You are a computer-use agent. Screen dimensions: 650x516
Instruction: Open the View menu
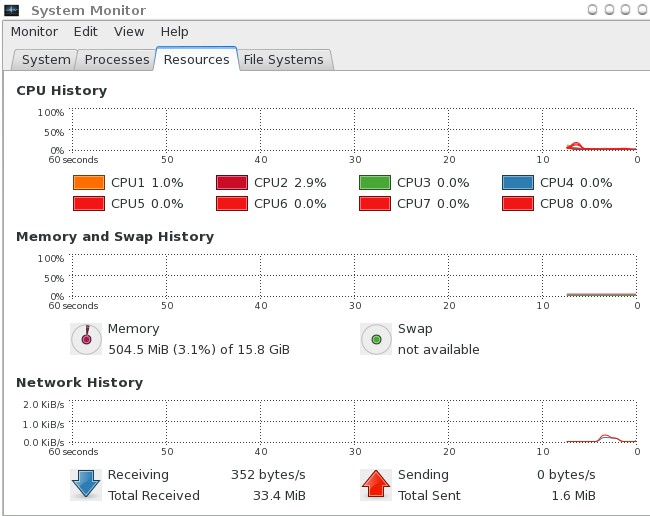(129, 32)
